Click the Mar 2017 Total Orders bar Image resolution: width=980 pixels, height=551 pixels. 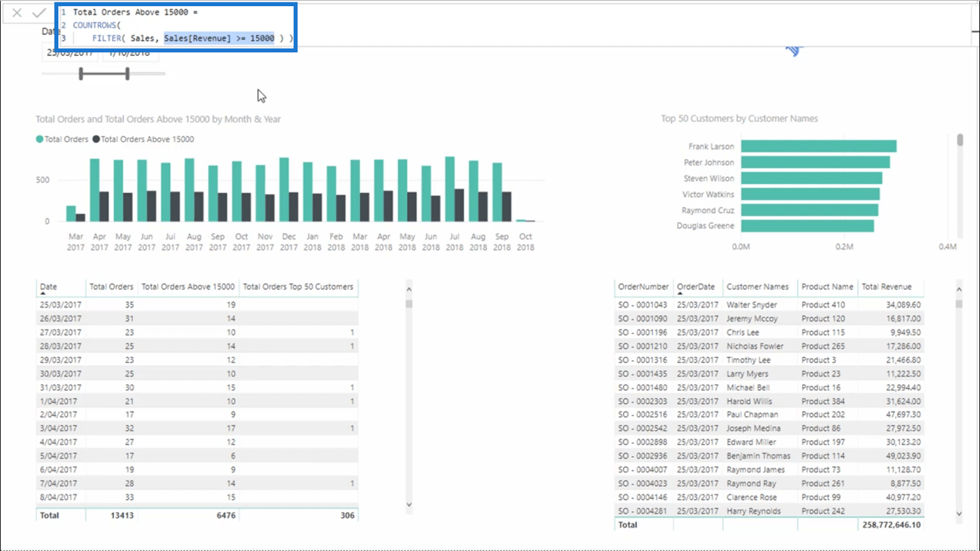pyautogui.click(x=71, y=214)
